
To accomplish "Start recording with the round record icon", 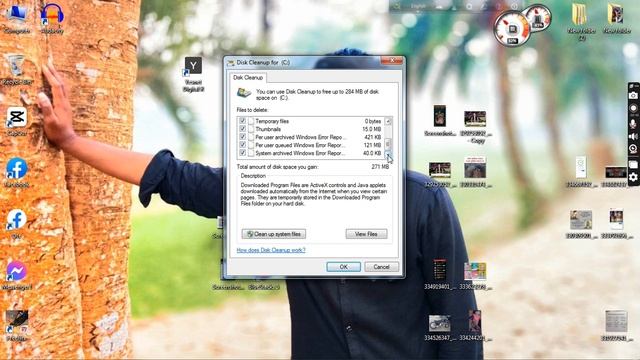I will coord(633,109).
